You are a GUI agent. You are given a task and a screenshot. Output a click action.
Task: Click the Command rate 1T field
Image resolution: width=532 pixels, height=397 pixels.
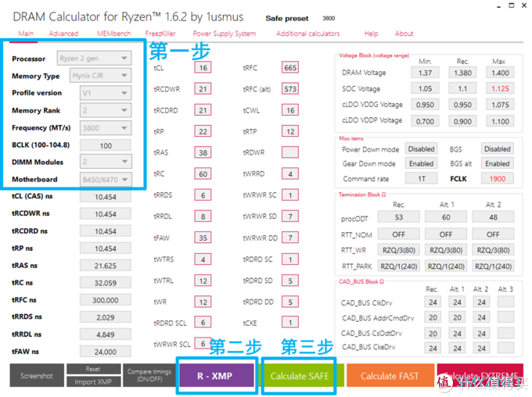pos(421,178)
